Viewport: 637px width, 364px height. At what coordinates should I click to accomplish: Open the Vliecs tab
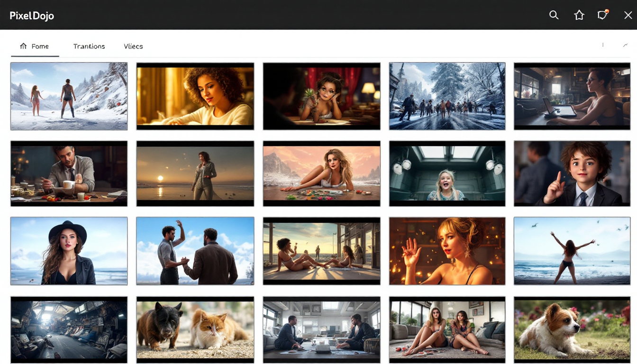pyautogui.click(x=133, y=46)
